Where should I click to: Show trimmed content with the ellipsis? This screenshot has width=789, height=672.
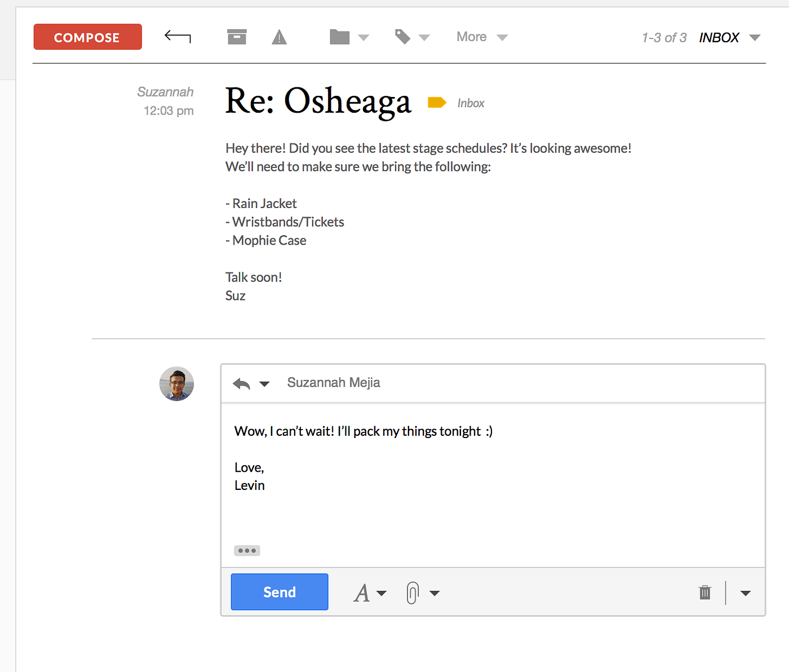pos(247,550)
